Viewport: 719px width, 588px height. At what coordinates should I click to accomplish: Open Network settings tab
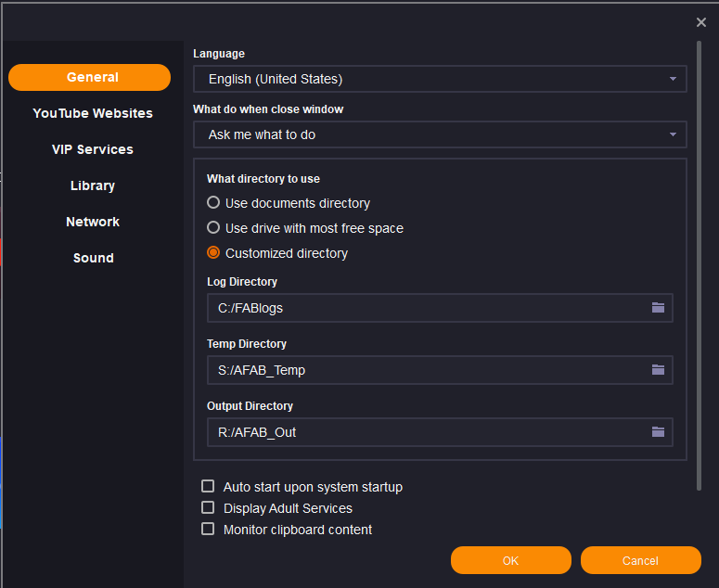(93, 222)
